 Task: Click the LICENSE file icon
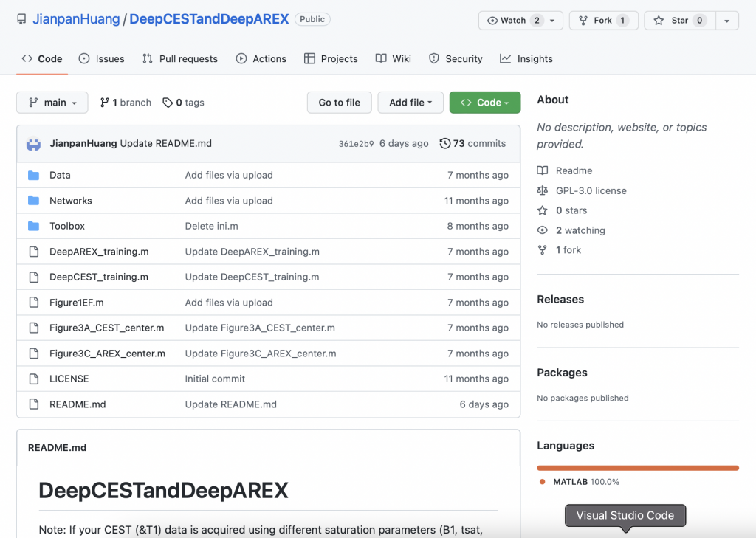point(33,379)
